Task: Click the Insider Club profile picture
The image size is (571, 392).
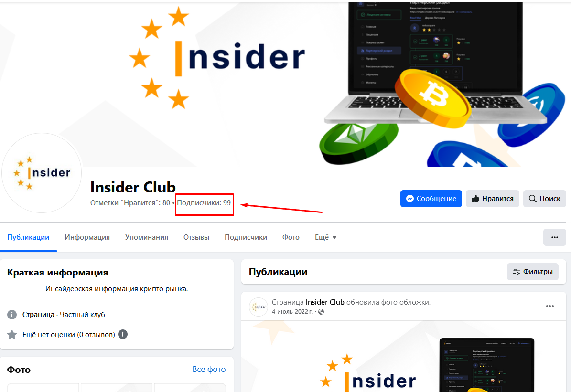Action: pos(42,173)
